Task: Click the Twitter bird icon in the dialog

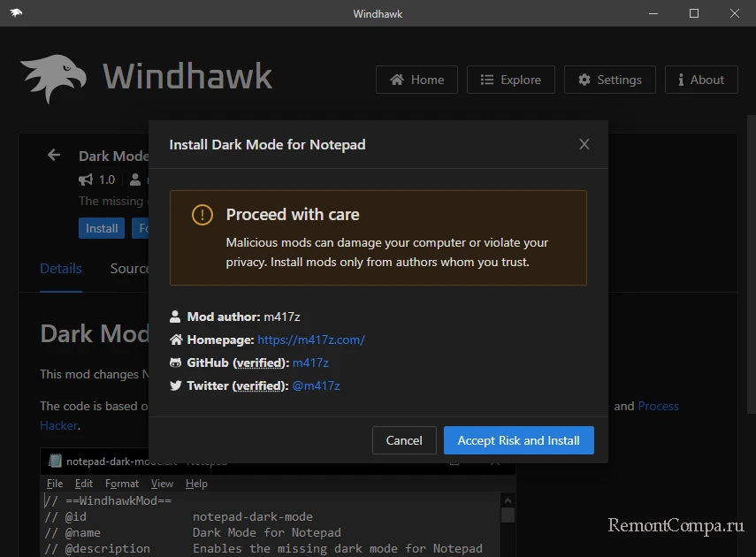Action: point(175,385)
